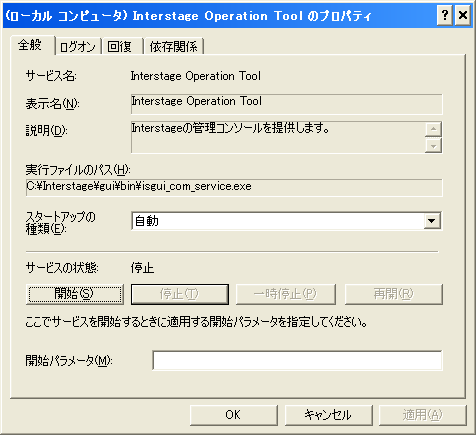The width and height of the screenshot is (476, 435).
Task: Click the help question mark icon
Action: (x=445, y=15)
